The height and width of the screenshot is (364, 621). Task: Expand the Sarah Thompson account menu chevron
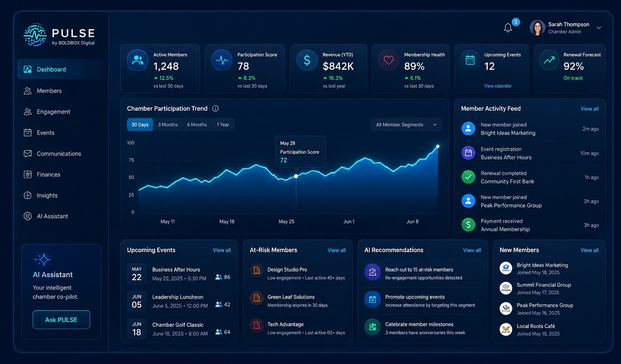point(599,28)
